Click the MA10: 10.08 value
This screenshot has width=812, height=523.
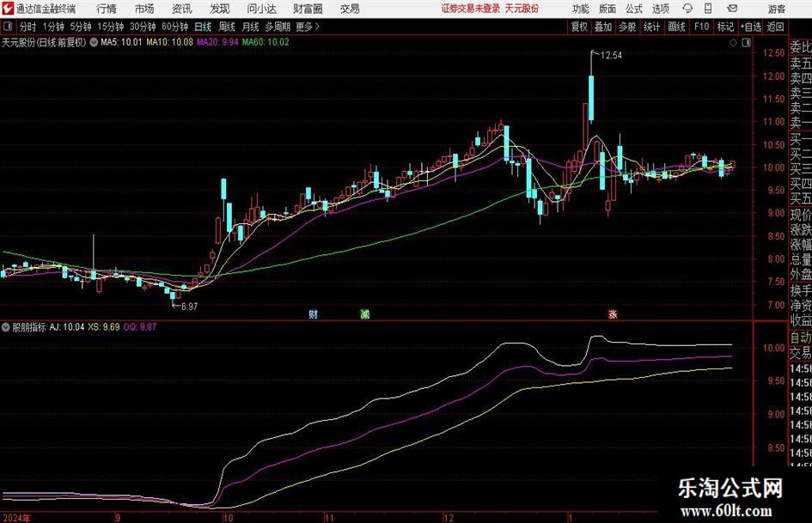(169, 42)
